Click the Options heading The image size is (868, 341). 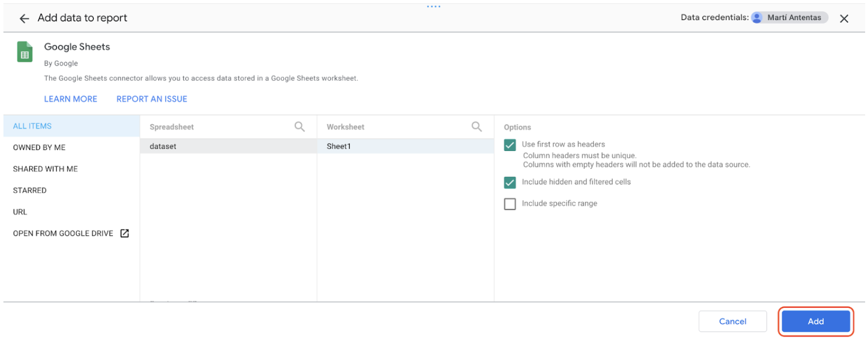click(x=518, y=128)
